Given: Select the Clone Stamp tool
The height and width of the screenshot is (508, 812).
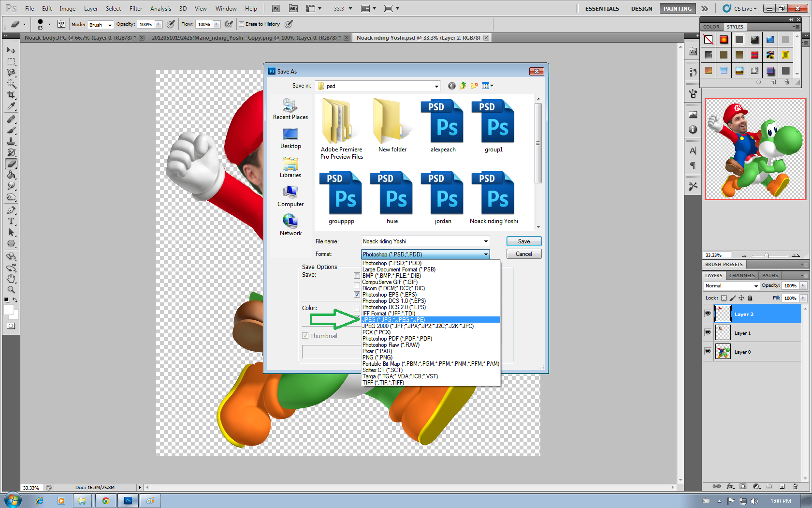Looking at the screenshot, I should [11, 141].
